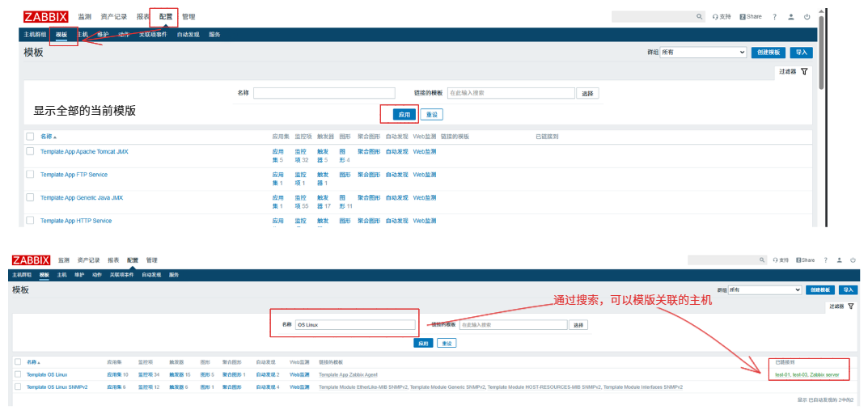Image resolution: width=868 pixels, height=414 pixels.
Task: Toggle the 过滤器 funnel on OS Linux search page
Action: tap(850, 306)
